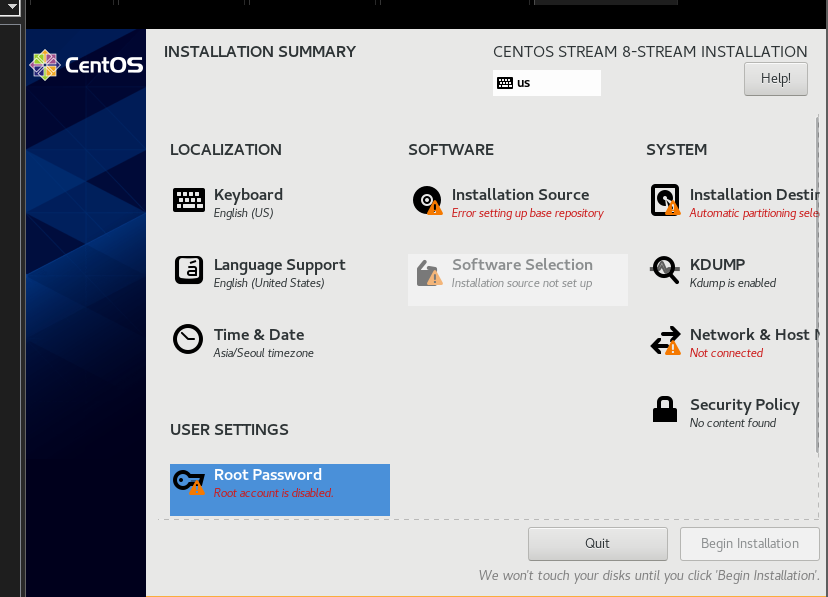Open the Software Selection title
Screen dimensions: 828x597
coord(522,264)
